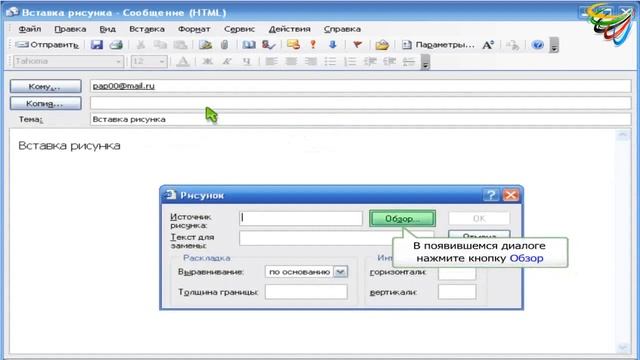Click the open folder icon after the flag

(382, 45)
